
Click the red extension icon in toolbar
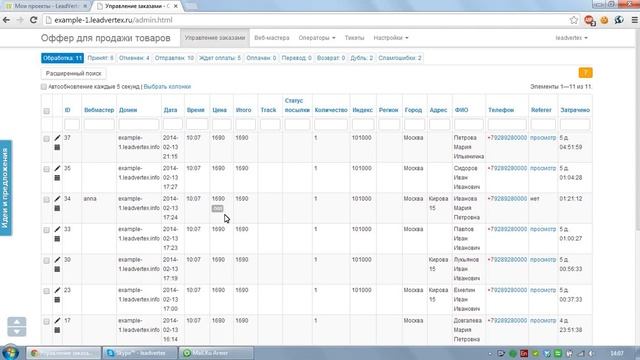tap(589, 20)
